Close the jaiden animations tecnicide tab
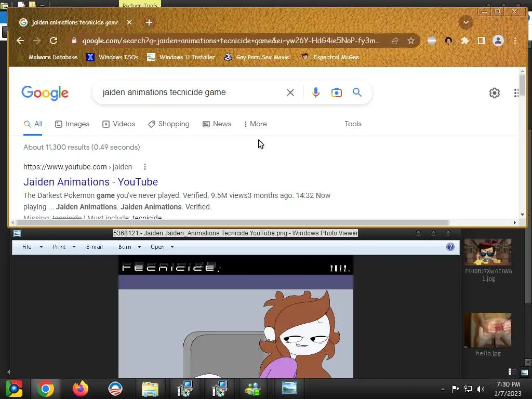The image size is (532, 399). (129, 22)
